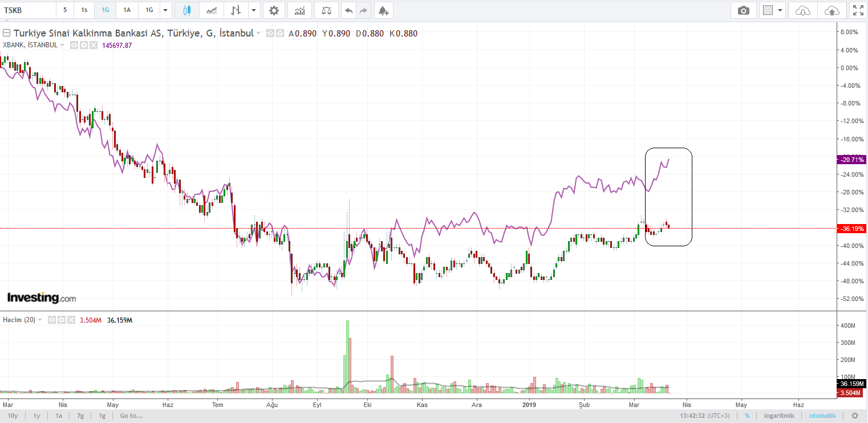Hide the XBANK series with eye icon

click(74, 45)
